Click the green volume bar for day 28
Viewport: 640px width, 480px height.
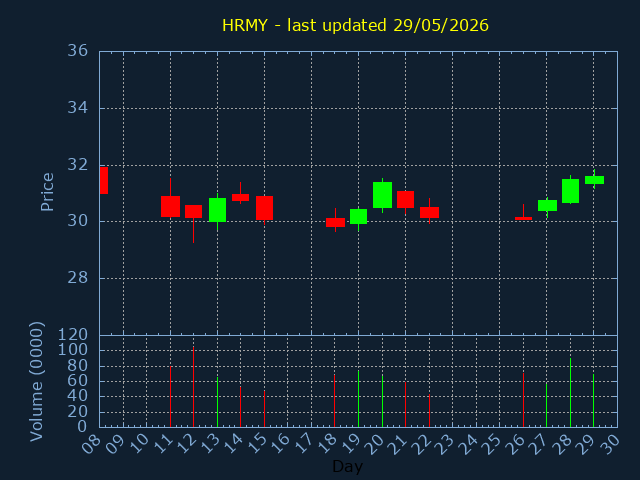(570, 393)
